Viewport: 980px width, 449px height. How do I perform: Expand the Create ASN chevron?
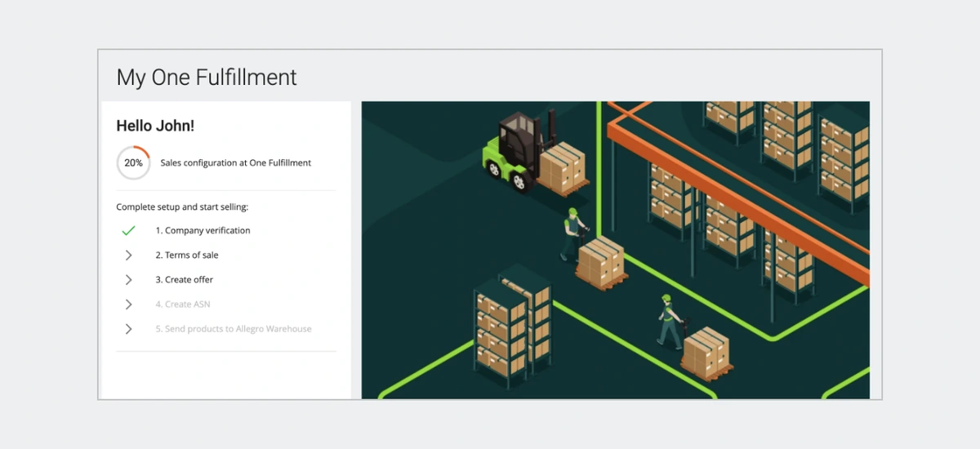[128, 305]
